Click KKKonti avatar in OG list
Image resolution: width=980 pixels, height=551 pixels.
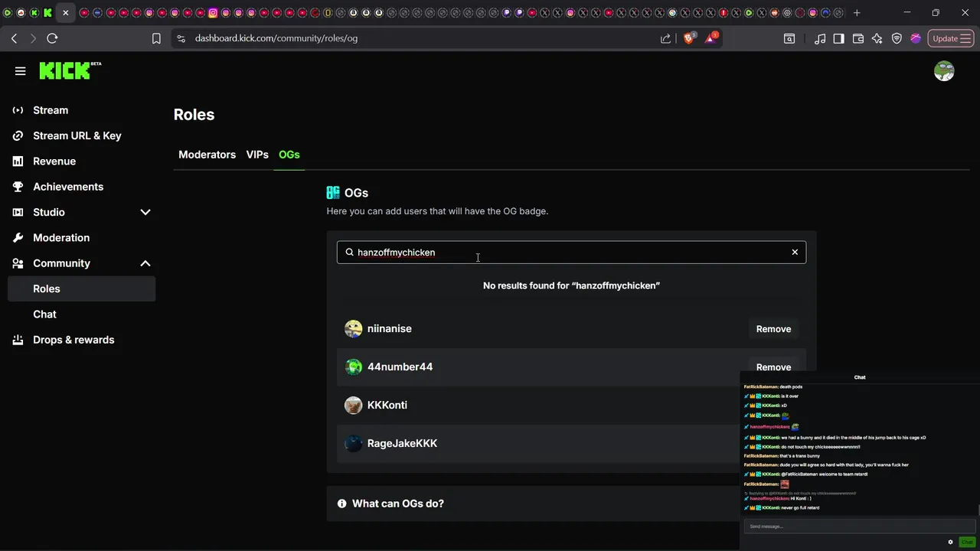point(353,406)
